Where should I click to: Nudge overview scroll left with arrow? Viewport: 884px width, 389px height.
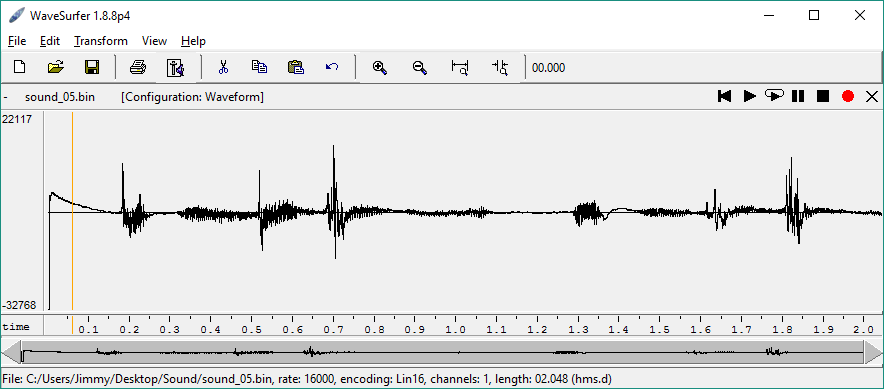point(11,352)
